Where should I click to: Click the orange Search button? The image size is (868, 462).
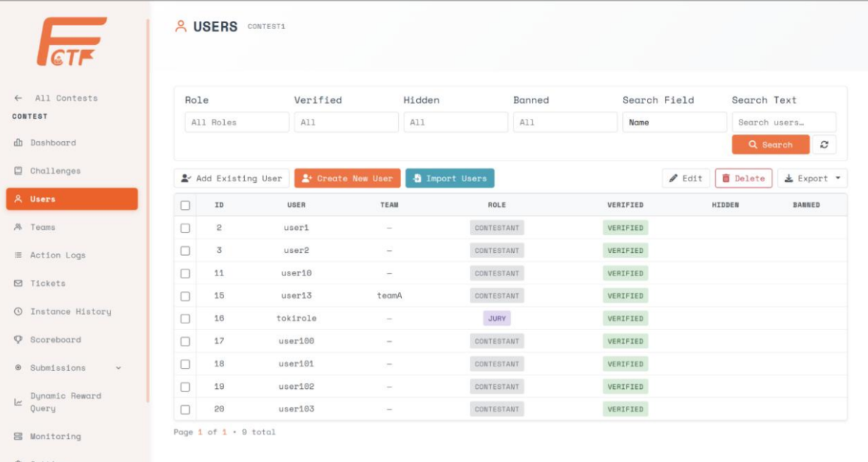pyautogui.click(x=771, y=145)
